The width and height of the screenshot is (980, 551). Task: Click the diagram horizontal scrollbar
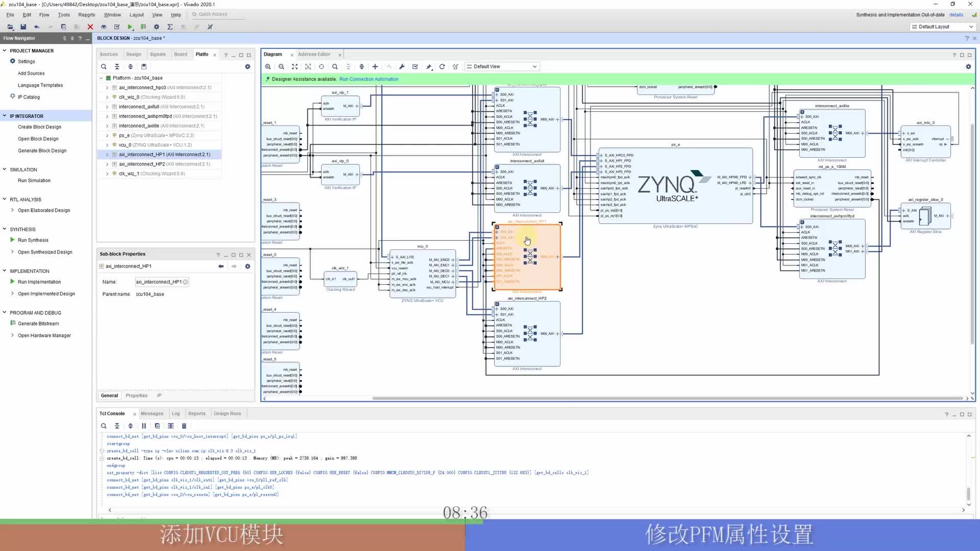coord(668,398)
